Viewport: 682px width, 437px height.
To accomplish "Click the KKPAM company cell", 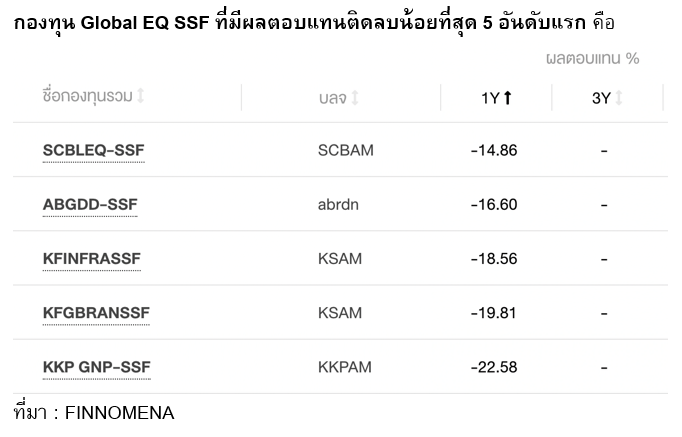I will click(x=344, y=367).
